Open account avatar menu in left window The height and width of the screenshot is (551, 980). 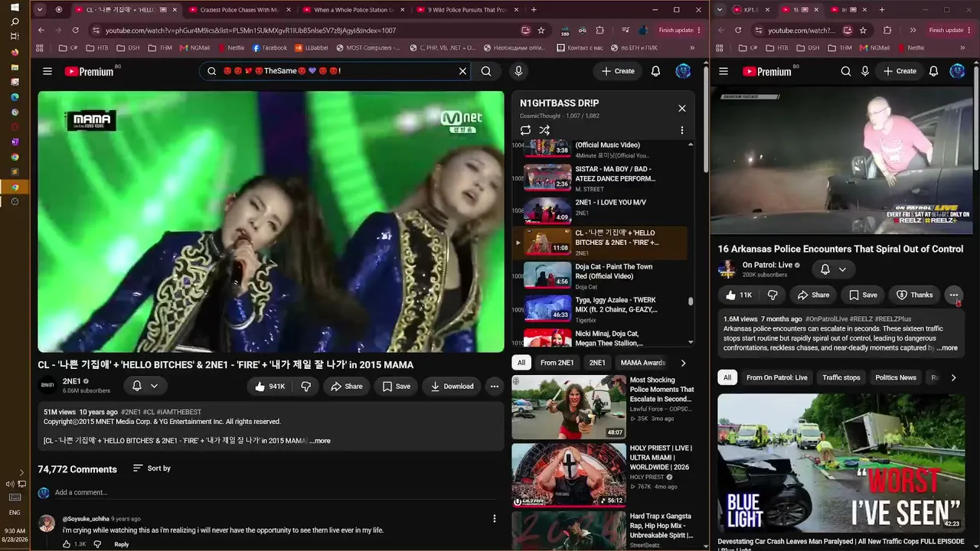click(683, 71)
